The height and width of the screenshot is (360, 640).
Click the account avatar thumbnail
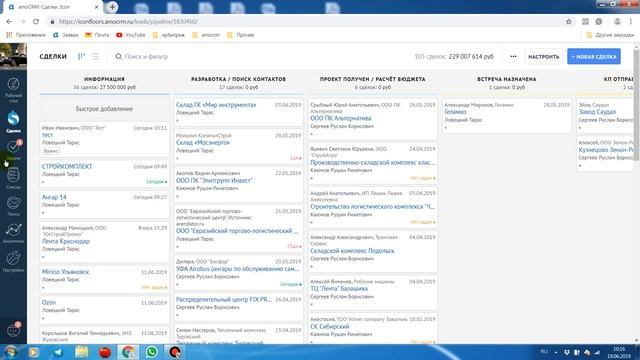[x=13, y=56]
